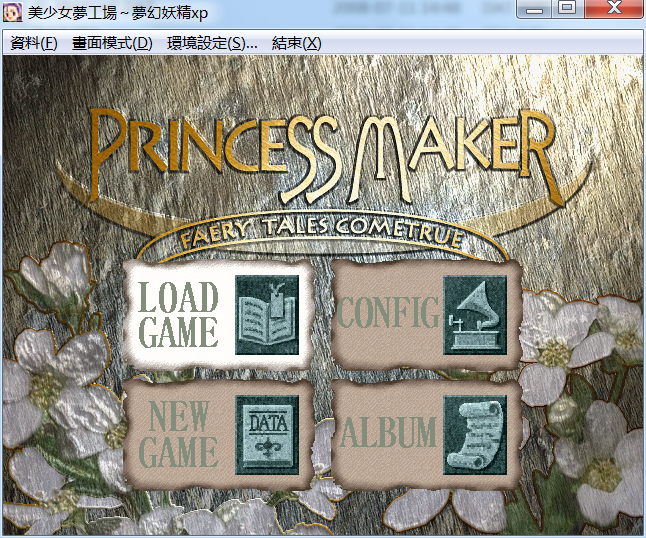The height and width of the screenshot is (538, 646).
Task: Open the ALBUM text label
Action: coord(389,434)
